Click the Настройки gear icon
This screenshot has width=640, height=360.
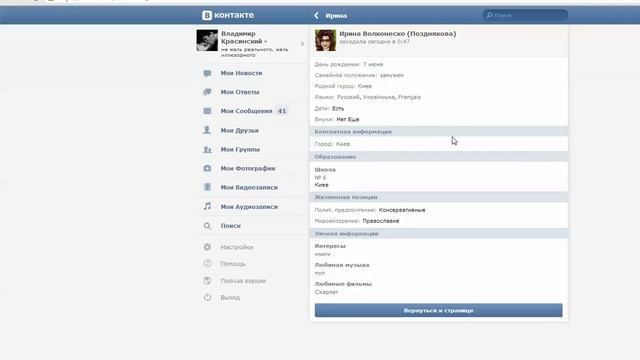tap(207, 247)
